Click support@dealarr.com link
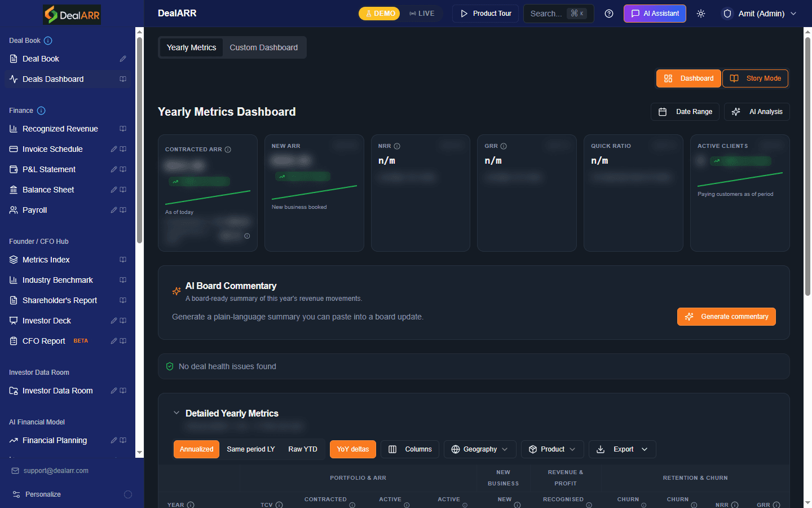The height and width of the screenshot is (508, 812). 56,471
